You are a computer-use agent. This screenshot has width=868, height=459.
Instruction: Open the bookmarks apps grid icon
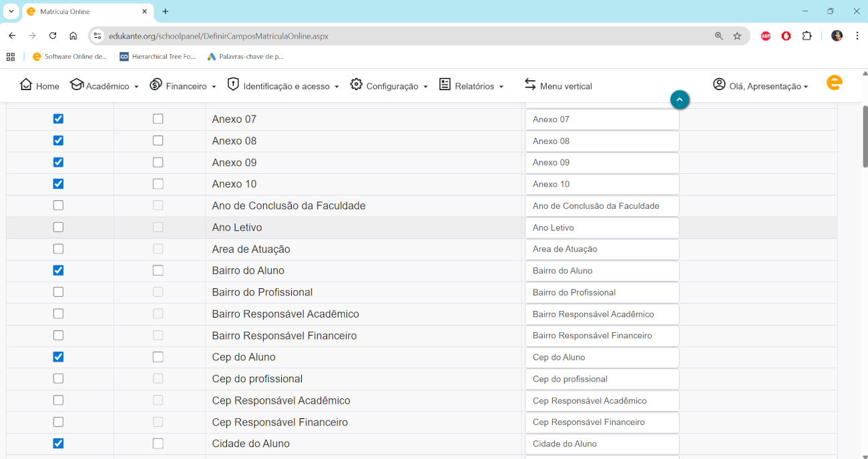[11, 57]
